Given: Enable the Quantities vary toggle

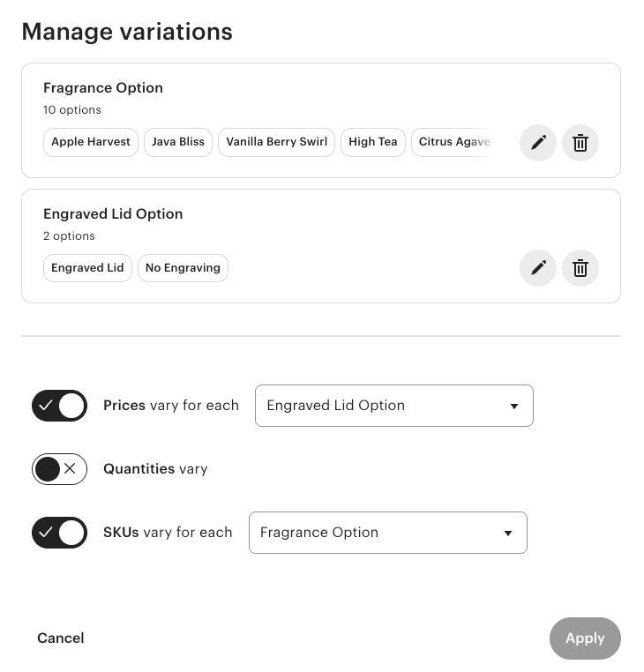Looking at the screenshot, I should (59, 469).
